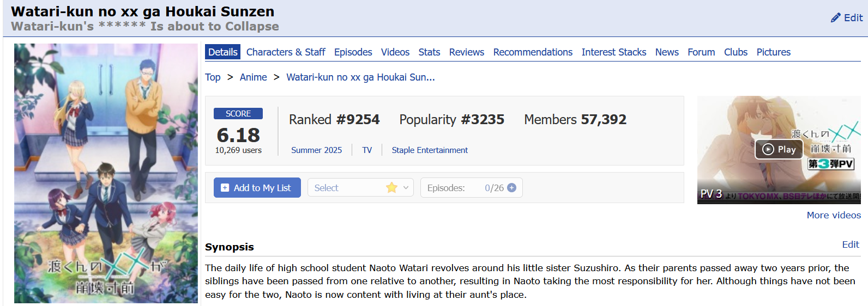
Task: Open the Select score dropdown
Action: point(360,187)
